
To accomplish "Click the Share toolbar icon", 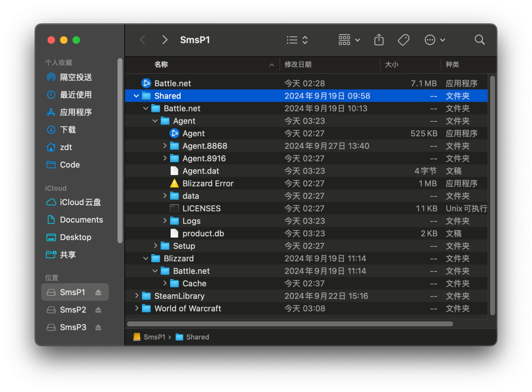I will coord(379,40).
